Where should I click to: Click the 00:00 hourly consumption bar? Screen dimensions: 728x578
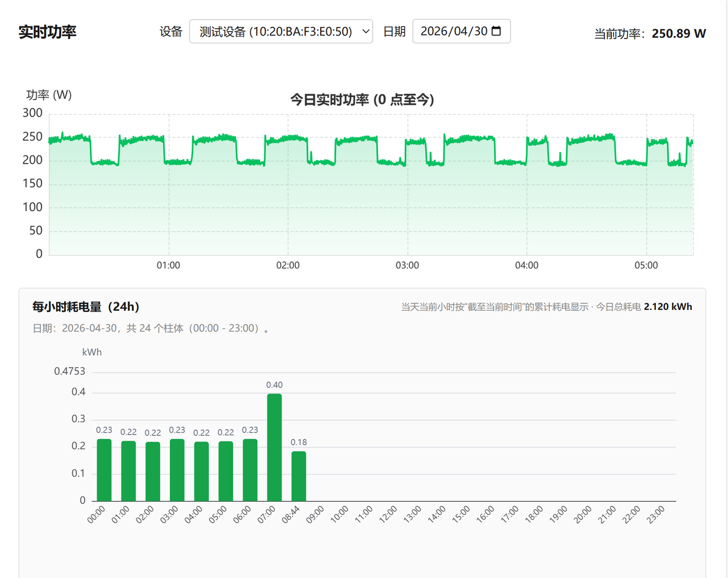104,470
